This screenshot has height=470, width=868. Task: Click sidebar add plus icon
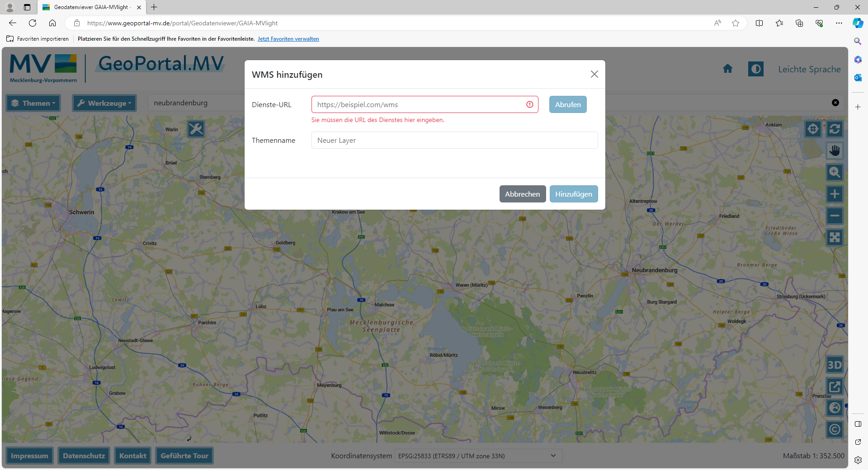pos(858,107)
